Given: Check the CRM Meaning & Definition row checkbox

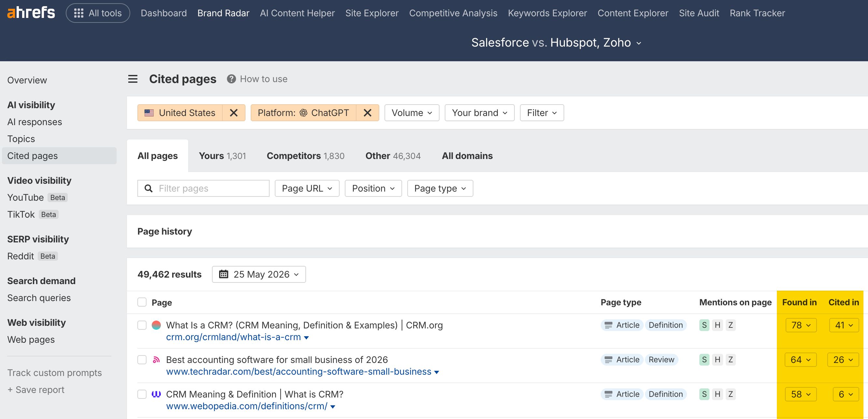Looking at the screenshot, I should point(142,394).
